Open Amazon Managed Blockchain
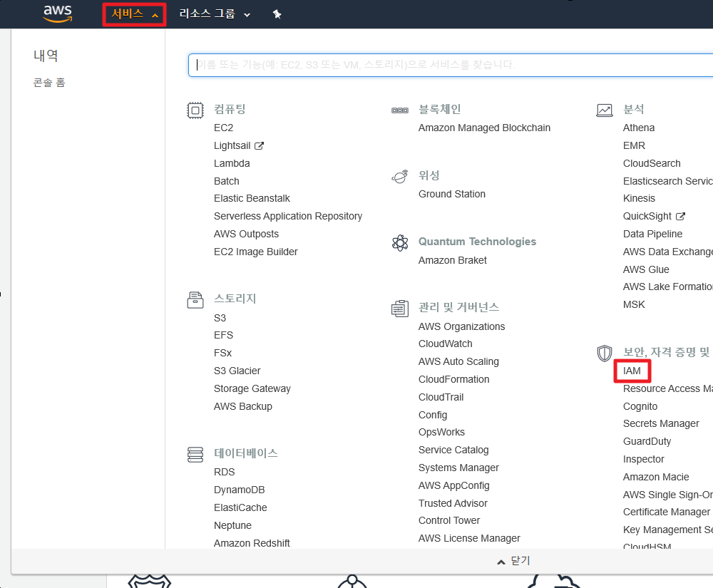This screenshot has width=713, height=588. pyautogui.click(x=484, y=128)
